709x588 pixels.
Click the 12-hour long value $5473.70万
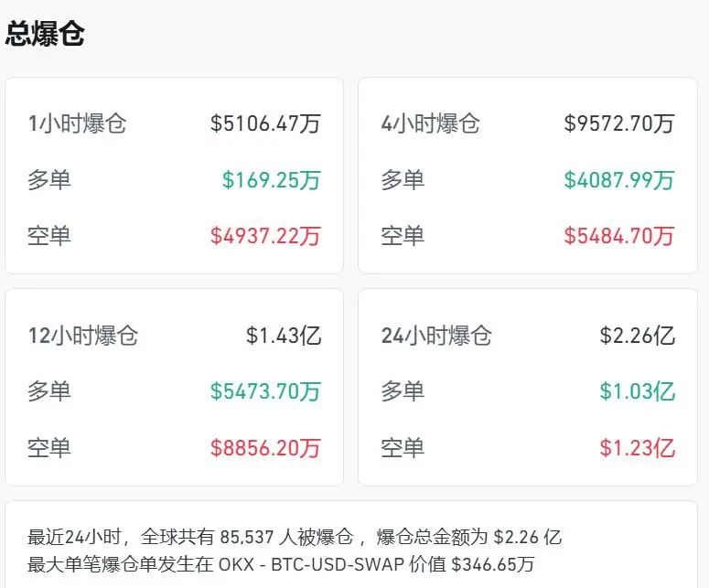pos(265,391)
